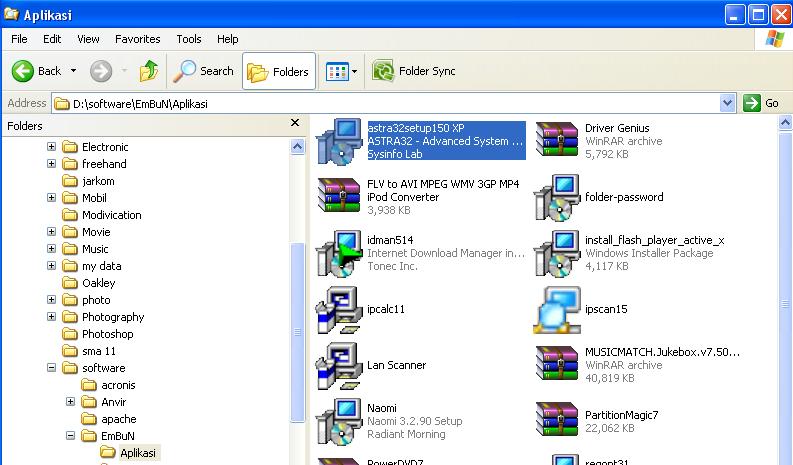Click folder tree scrollbar thumb

(297, 332)
